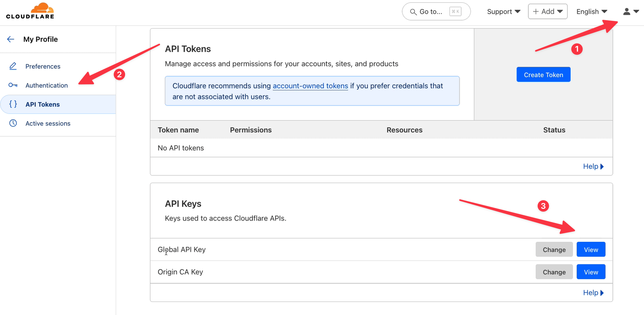Open Preferences from the sidebar
Image resolution: width=644 pixels, height=315 pixels.
(43, 66)
